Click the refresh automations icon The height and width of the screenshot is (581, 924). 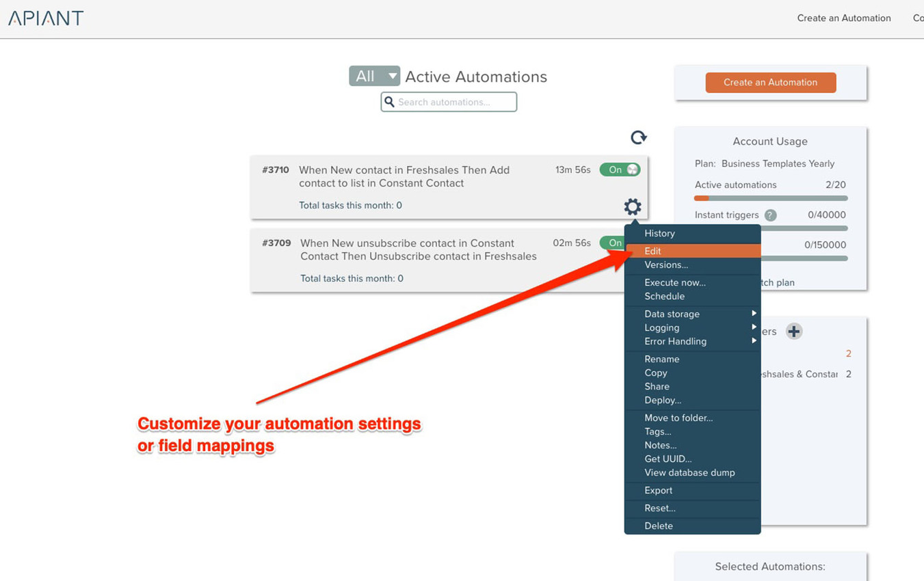point(639,137)
